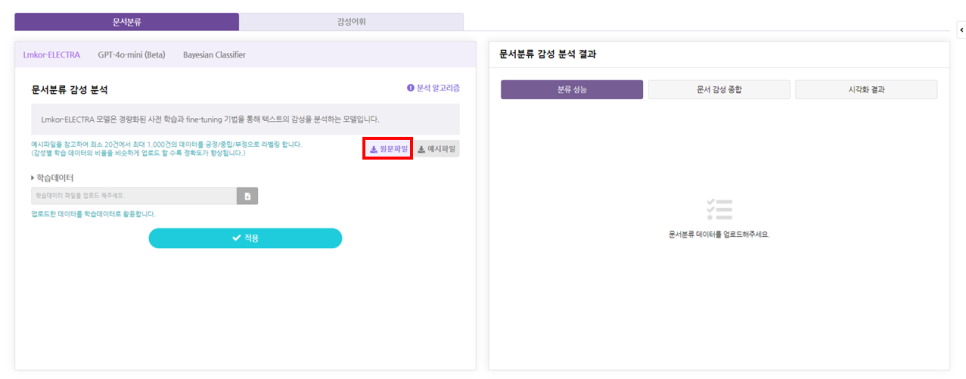Click the 적용 apply button
The width and height of the screenshot is (966, 379).
[245, 238]
